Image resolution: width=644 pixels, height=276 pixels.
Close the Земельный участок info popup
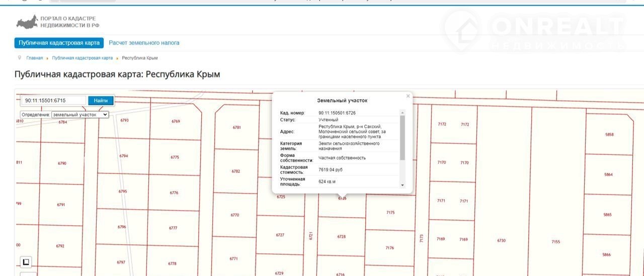pyautogui.click(x=408, y=96)
